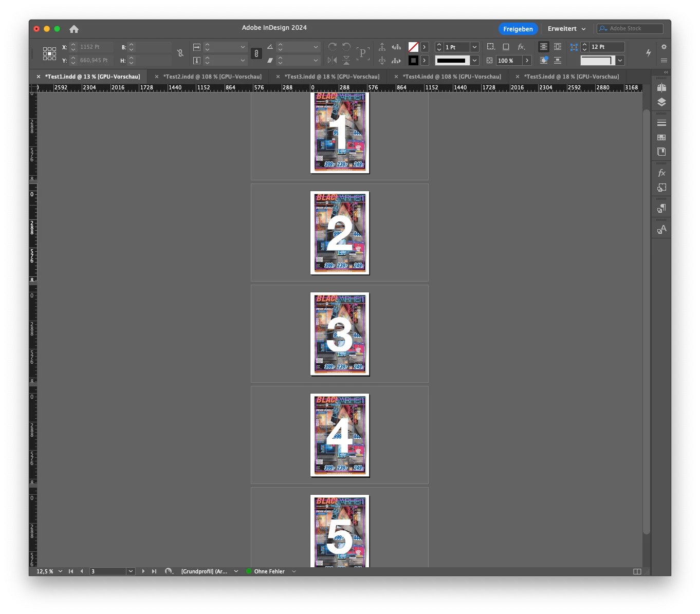Viewport: 700px width, 614px height.
Task: Open the Pages panel icon in dock
Action: click(x=661, y=88)
